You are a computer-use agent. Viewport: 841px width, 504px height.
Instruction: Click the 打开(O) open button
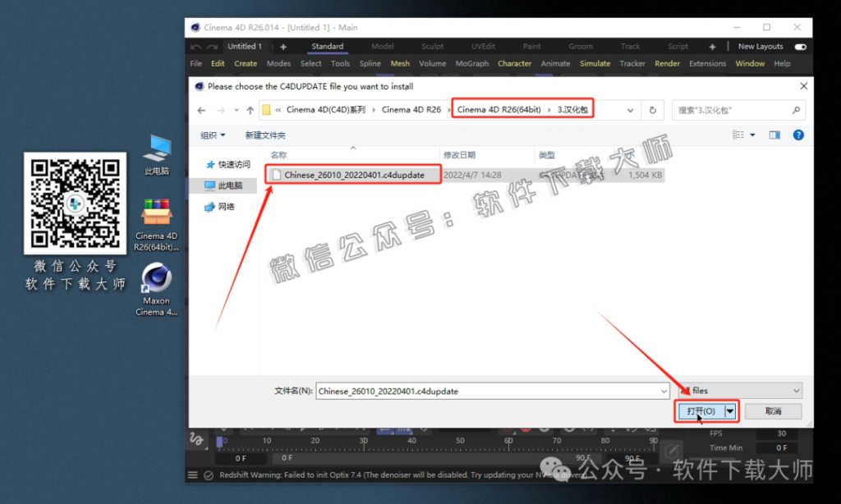[x=700, y=410]
